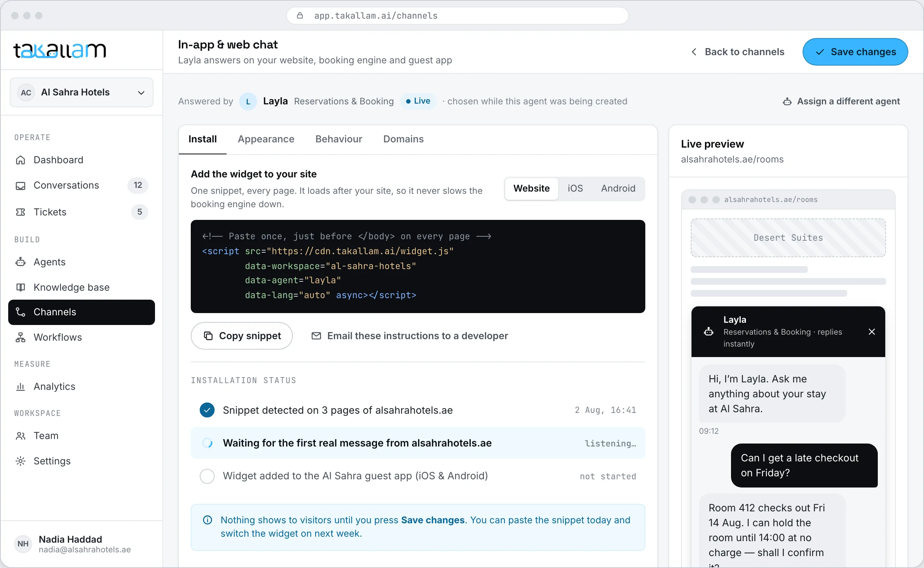Click the Save changes button
Screen dimensions: 924x568
[x=855, y=52]
